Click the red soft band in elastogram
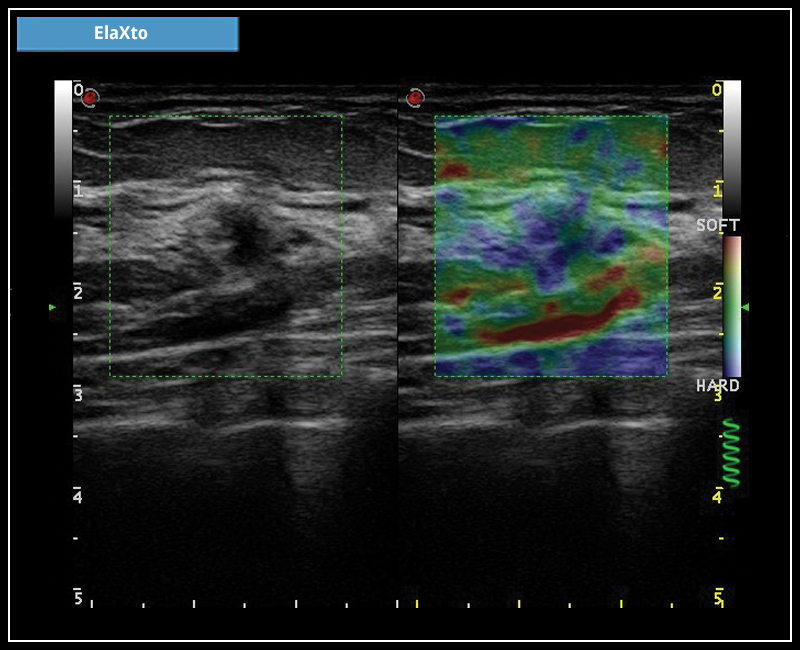 coord(559,320)
